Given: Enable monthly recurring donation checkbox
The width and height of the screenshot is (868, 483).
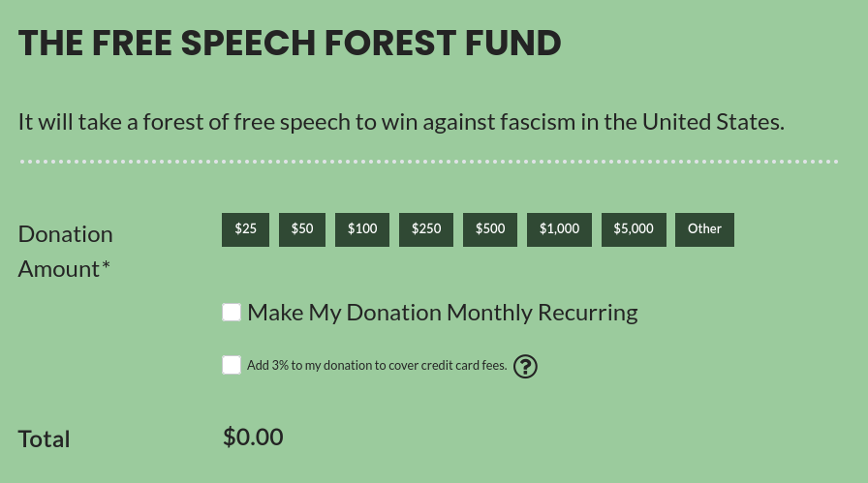Looking at the screenshot, I should (x=232, y=312).
